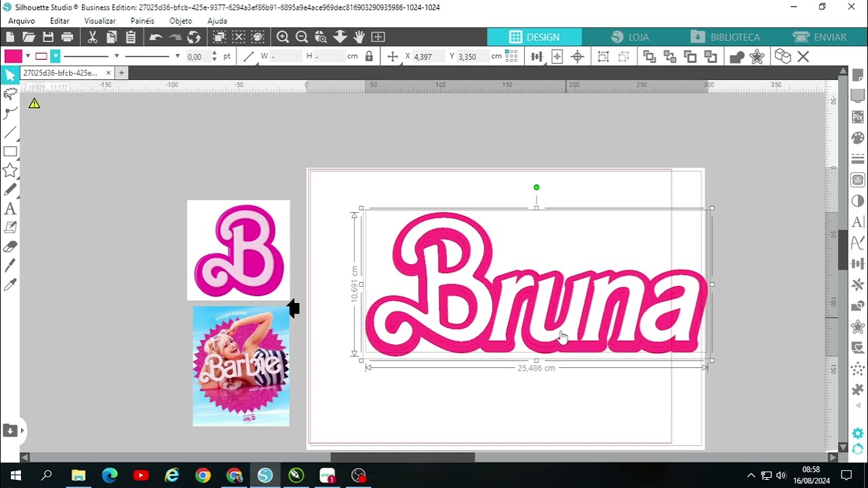Save the design with the floppy disk icon
This screenshot has height=488, width=868.
48,37
